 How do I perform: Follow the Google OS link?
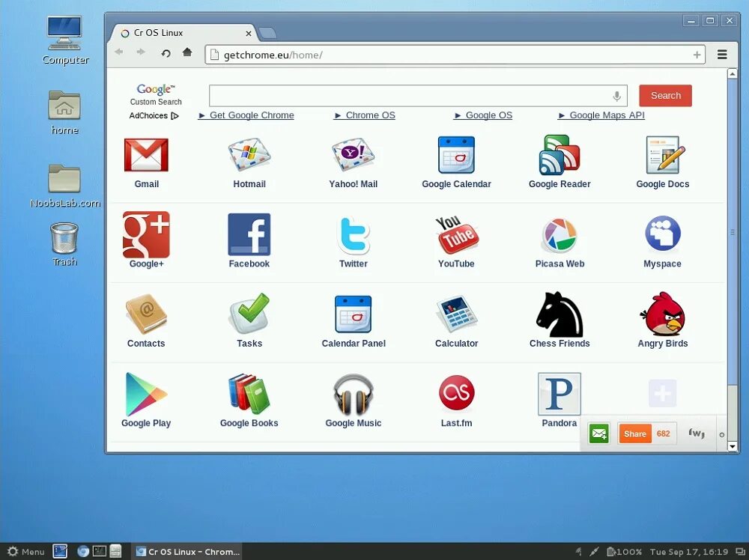coord(483,115)
